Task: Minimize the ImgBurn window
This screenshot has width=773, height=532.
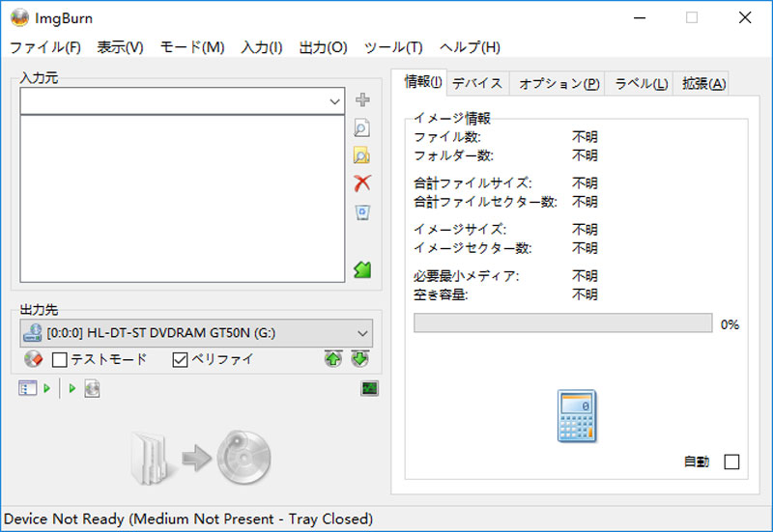Action: pyautogui.click(x=640, y=17)
